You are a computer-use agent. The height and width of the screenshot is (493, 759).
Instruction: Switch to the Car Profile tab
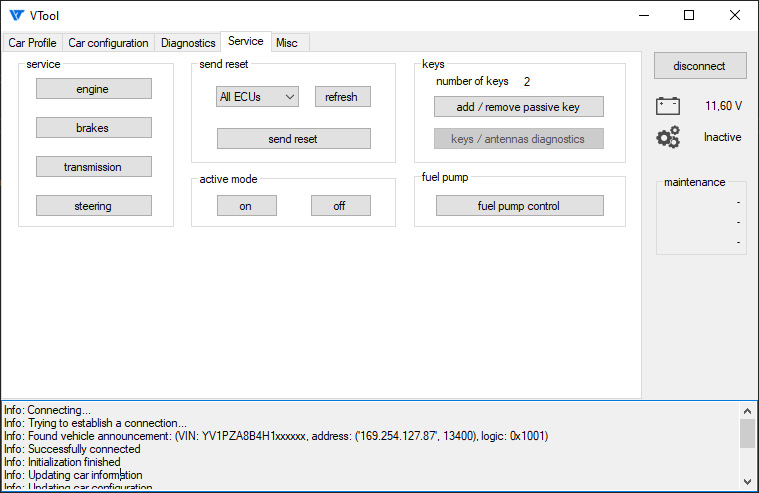click(x=32, y=43)
